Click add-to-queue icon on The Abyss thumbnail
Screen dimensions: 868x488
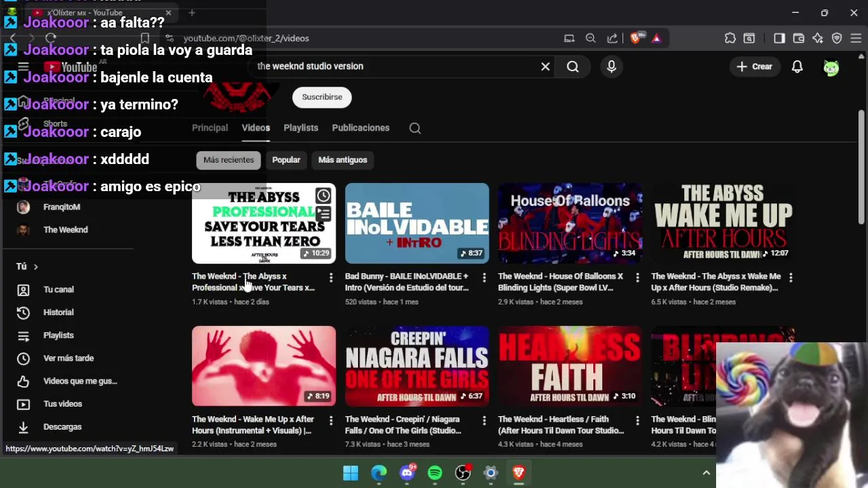[323, 215]
